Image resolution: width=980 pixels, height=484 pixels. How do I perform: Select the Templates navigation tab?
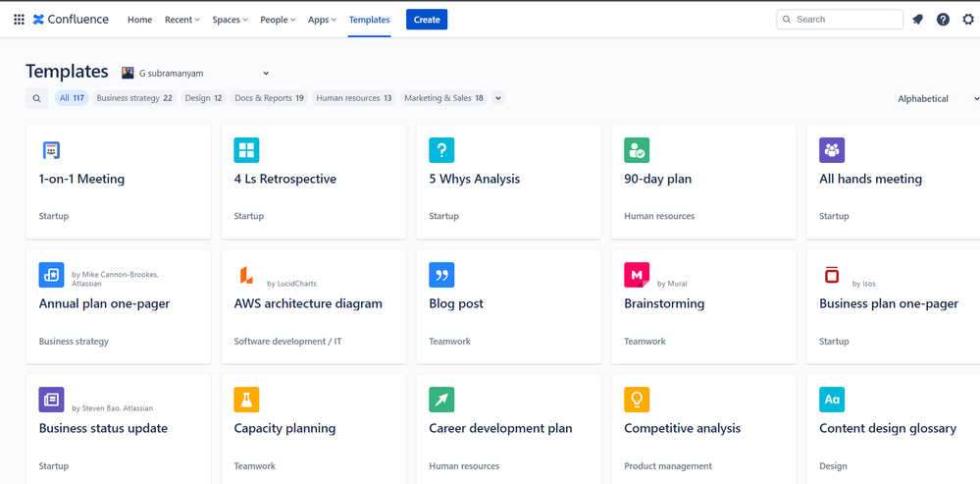[x=370, y=20]
